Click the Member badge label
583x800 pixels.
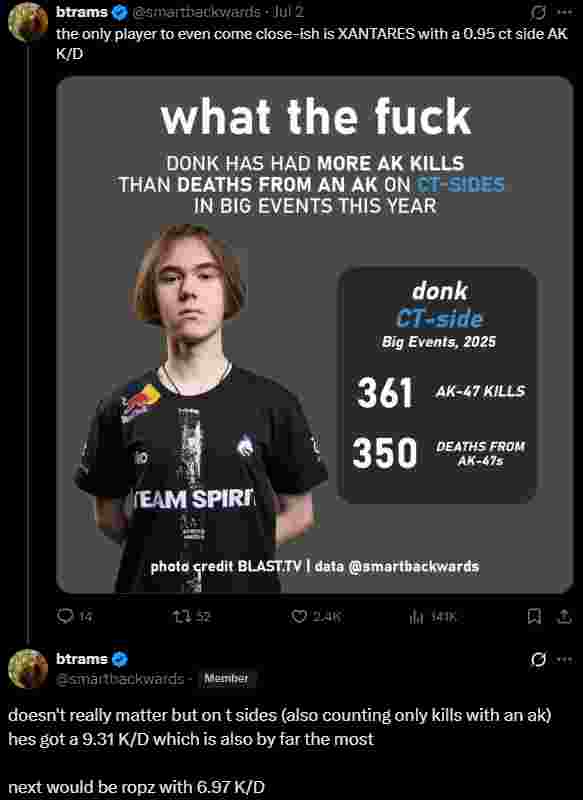coord(226,679)
